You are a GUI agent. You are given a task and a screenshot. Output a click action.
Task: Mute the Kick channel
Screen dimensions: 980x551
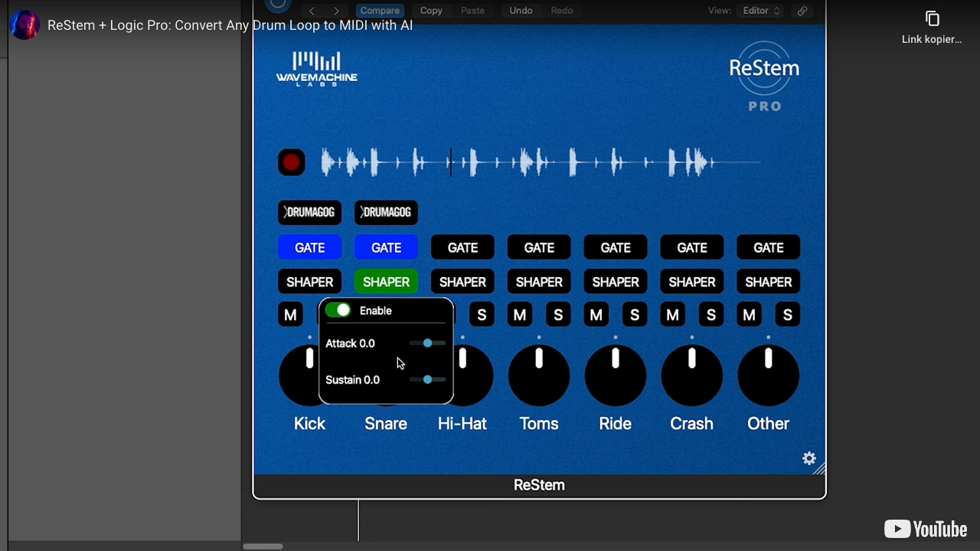click(x=290, y=315)
